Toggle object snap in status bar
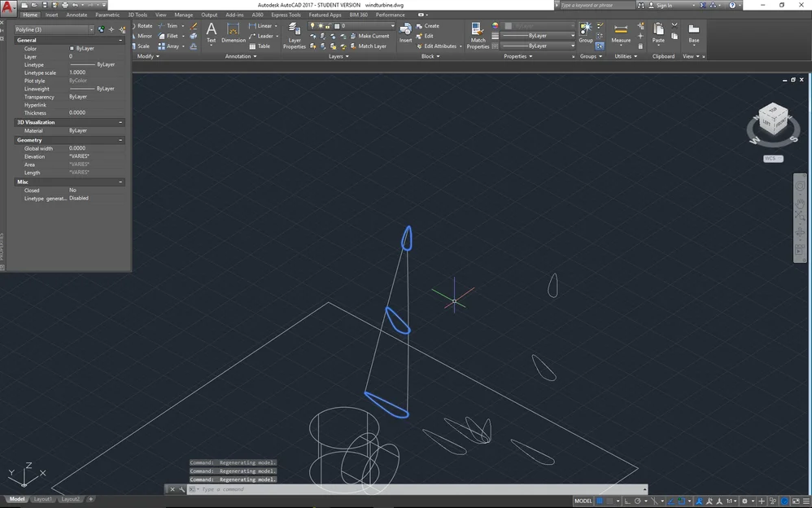This screenshot has height=508, width=812. point(682,501)
